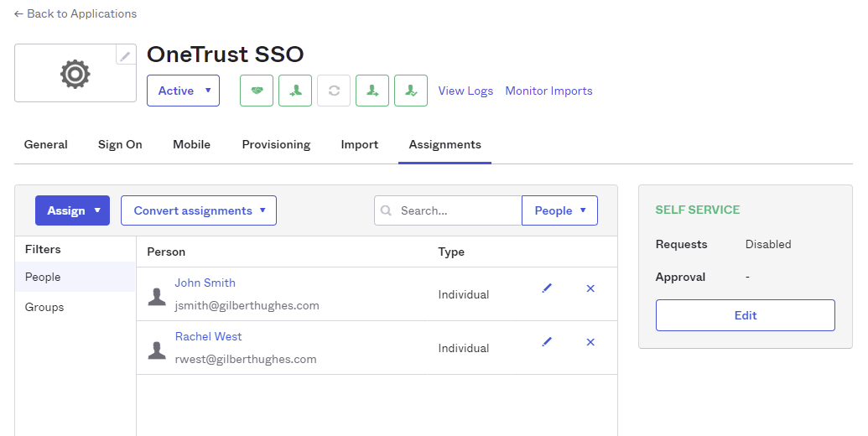Open the Assign dropdown
Screen dimensions: 868x436
point(72,210)
